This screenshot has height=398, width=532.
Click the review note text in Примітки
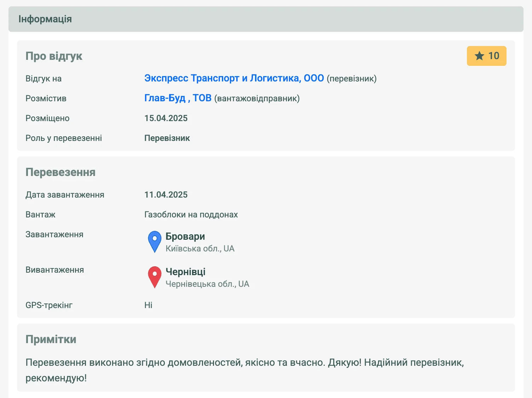click(x=244, y=363)
